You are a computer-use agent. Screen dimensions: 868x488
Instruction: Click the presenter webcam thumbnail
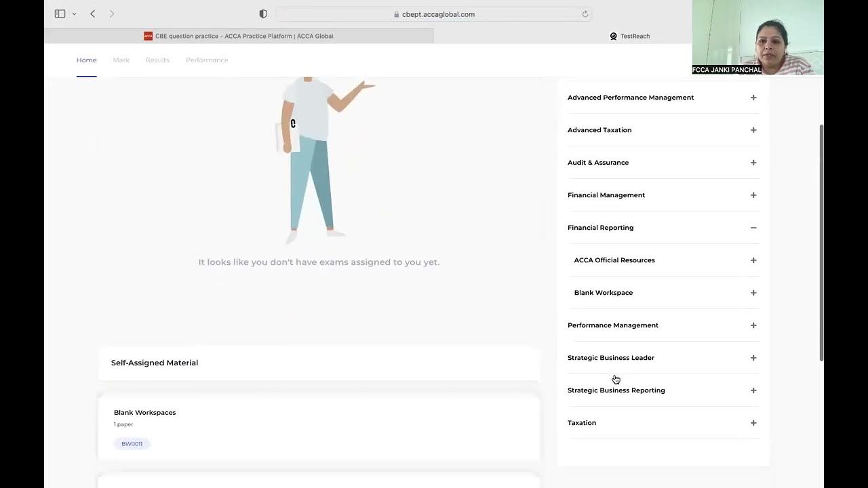(758, 37)
